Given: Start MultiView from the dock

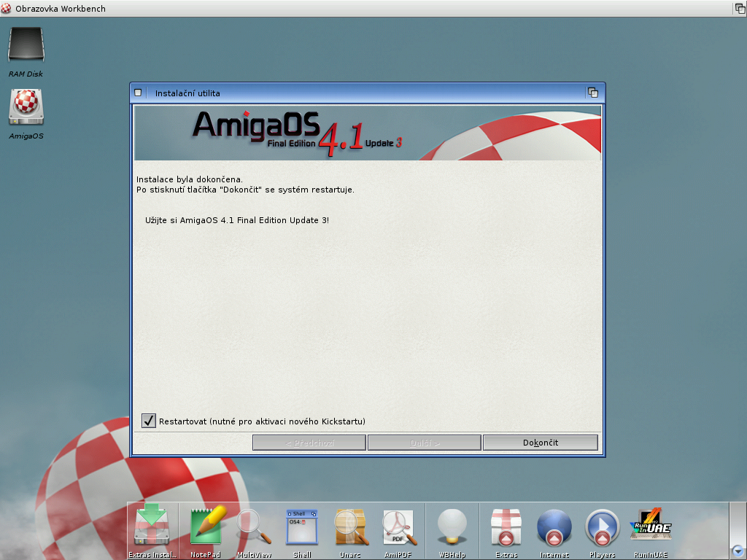Looking at the screenshot, I should pos(255,527).
